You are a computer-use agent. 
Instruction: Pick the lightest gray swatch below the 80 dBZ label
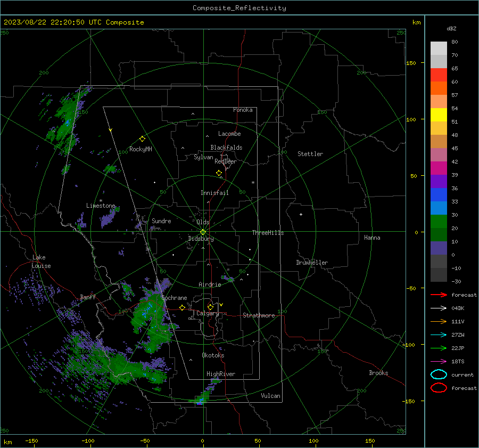[x=439, y=48]
